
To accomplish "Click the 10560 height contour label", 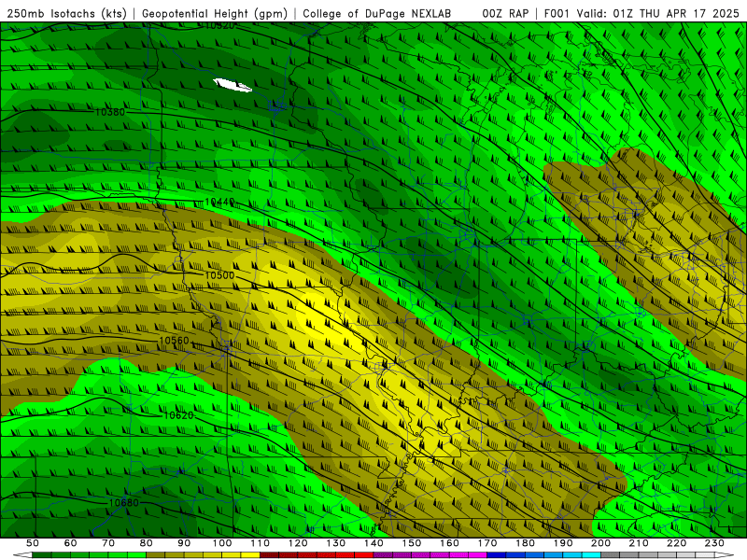I will tap(174, 341).
